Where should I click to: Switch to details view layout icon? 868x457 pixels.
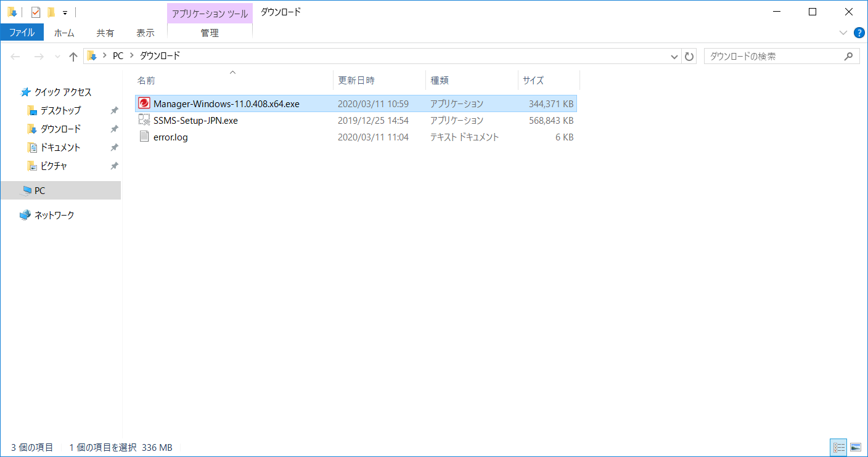coord(838,447)
